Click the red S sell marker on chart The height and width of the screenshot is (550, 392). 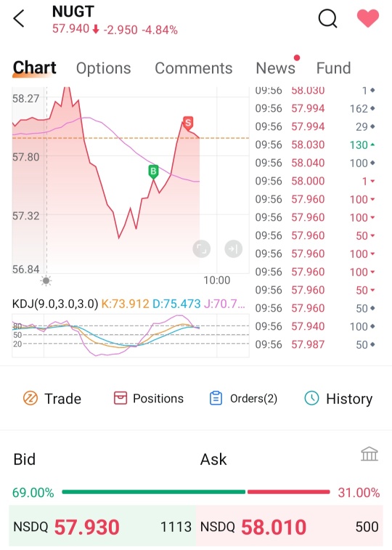[x=188, y=124]
